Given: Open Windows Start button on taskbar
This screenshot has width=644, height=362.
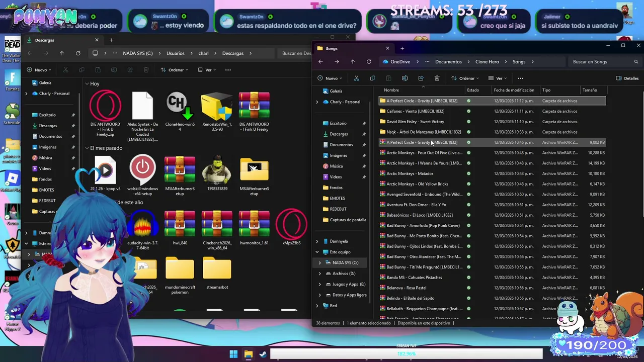Looking at the screenshot, I should click(233, 354).
